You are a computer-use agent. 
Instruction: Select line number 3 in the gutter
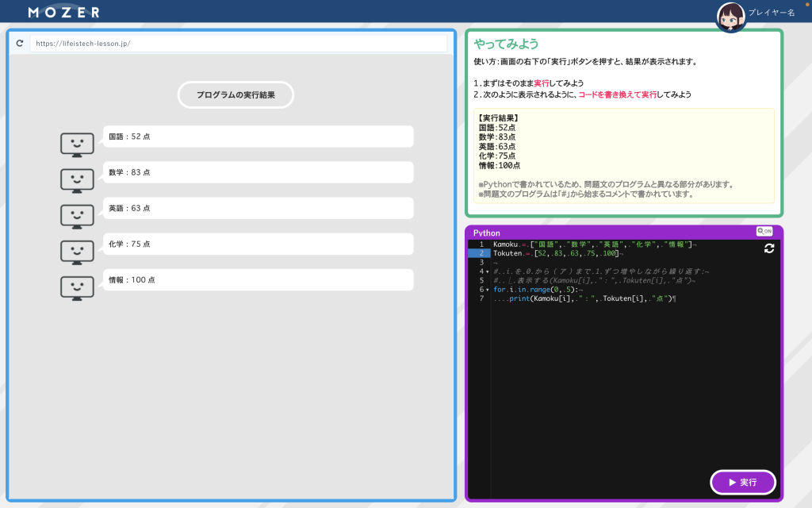[481, 262]
